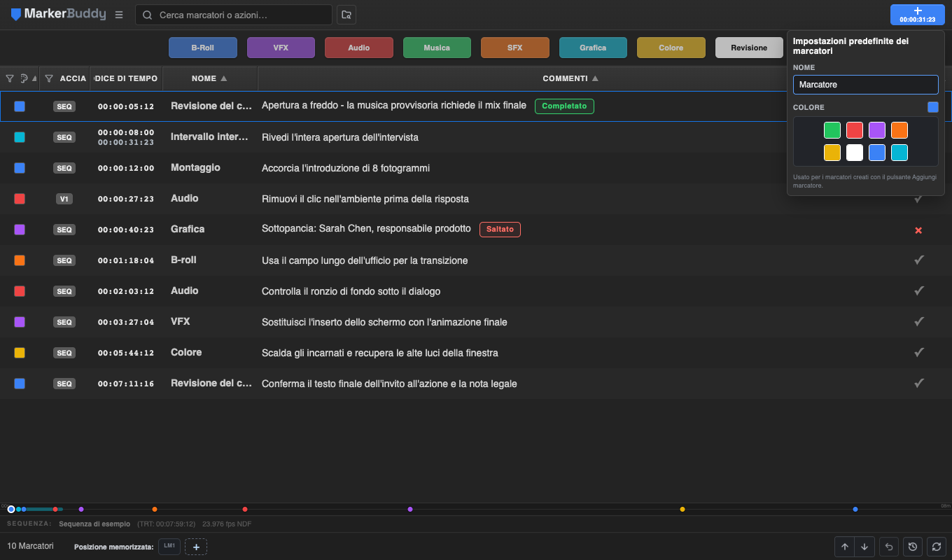Go to the next marker with down arrow
Image resolution: width=952 pixels, height=560 pixels.
(864, 547)
